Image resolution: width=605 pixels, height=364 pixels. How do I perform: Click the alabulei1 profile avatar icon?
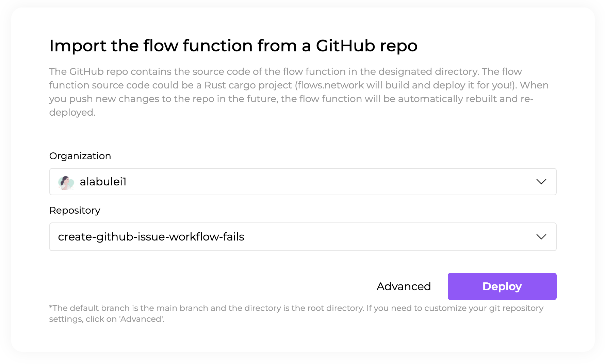(x=66, y=182)
